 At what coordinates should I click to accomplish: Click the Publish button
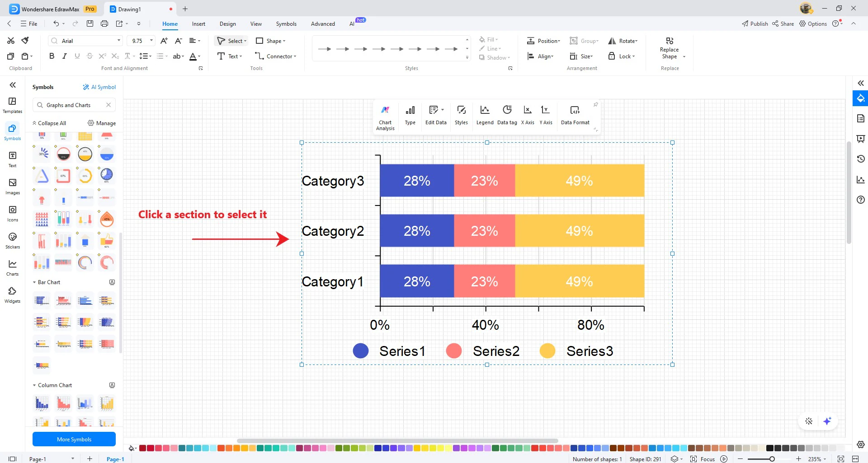pos(755,24)
